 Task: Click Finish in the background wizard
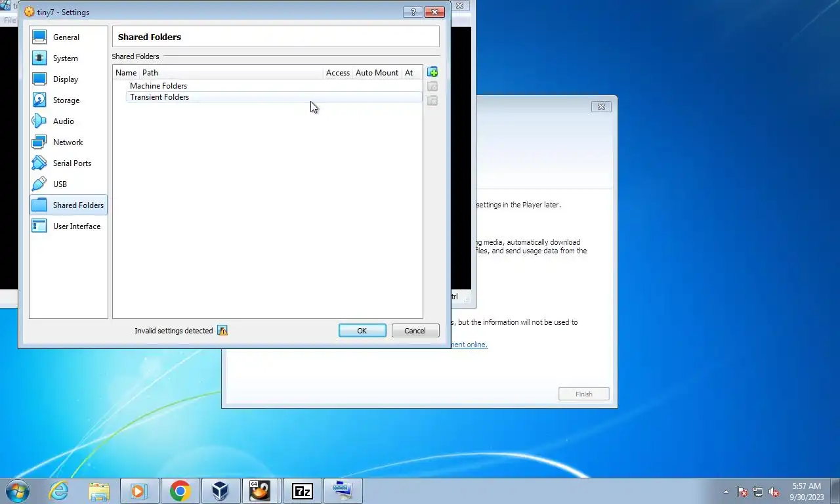pyautogui.click(x=584, y=394)
